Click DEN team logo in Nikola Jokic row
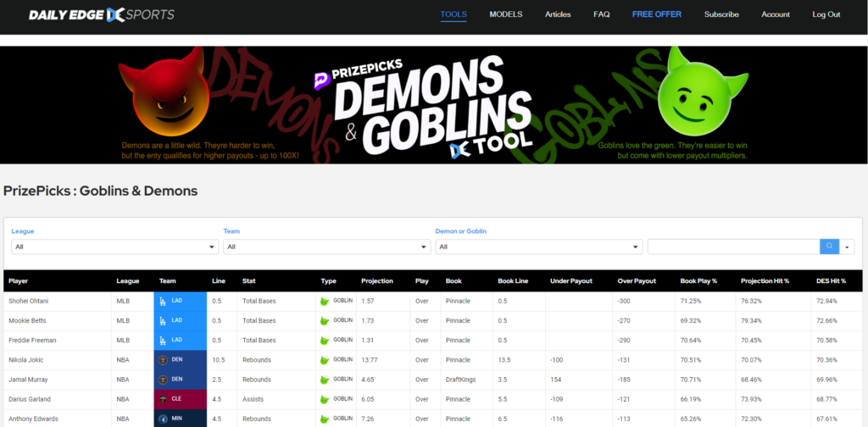This screenshot has height=427, width=868. 163,360
